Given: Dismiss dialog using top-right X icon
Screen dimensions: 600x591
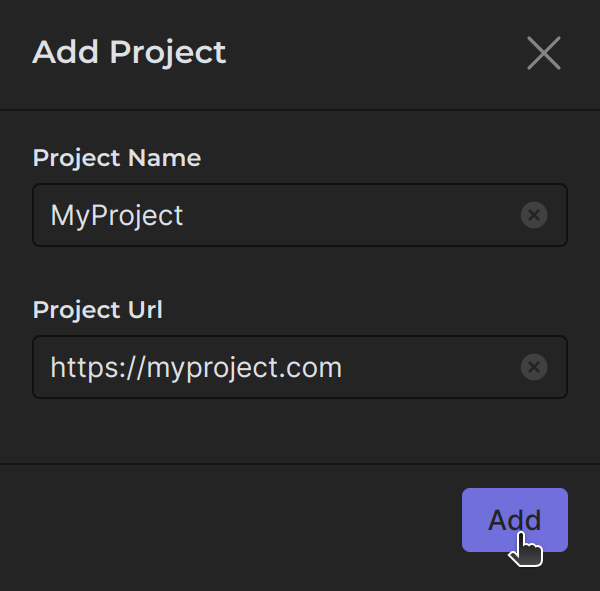Looking at the screenshot, I should (x=544, y=53).
